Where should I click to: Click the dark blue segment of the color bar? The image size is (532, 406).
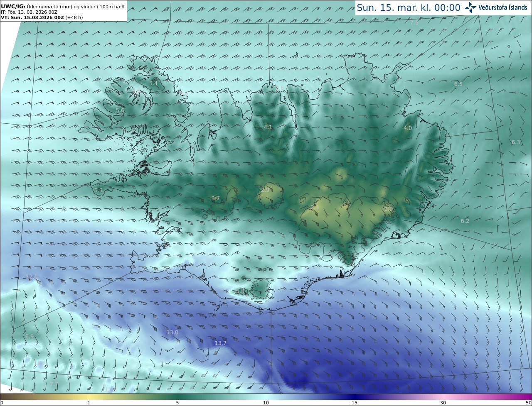click(355, 396)
